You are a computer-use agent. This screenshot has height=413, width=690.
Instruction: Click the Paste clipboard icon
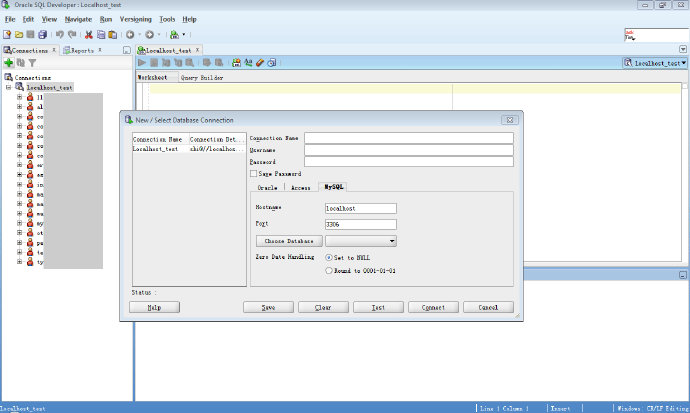[113, 34]
